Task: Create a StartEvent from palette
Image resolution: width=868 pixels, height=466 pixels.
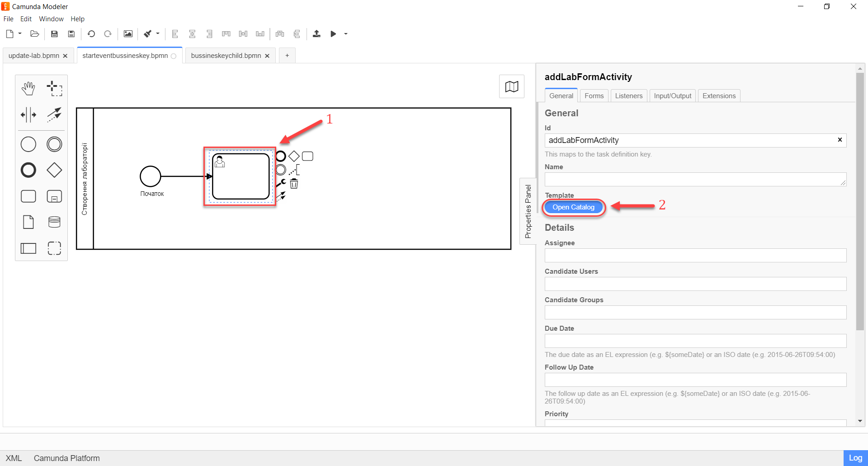Action: pos(28,144)
